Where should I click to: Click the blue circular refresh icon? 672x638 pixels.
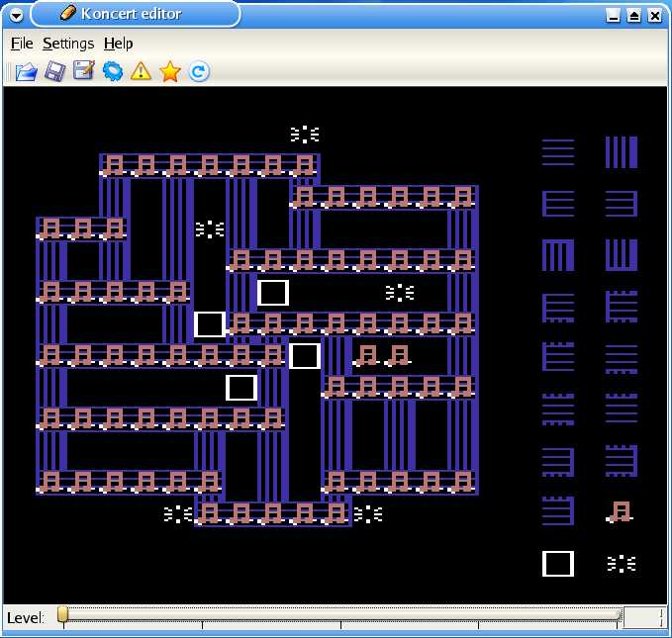tap(199, 71)
